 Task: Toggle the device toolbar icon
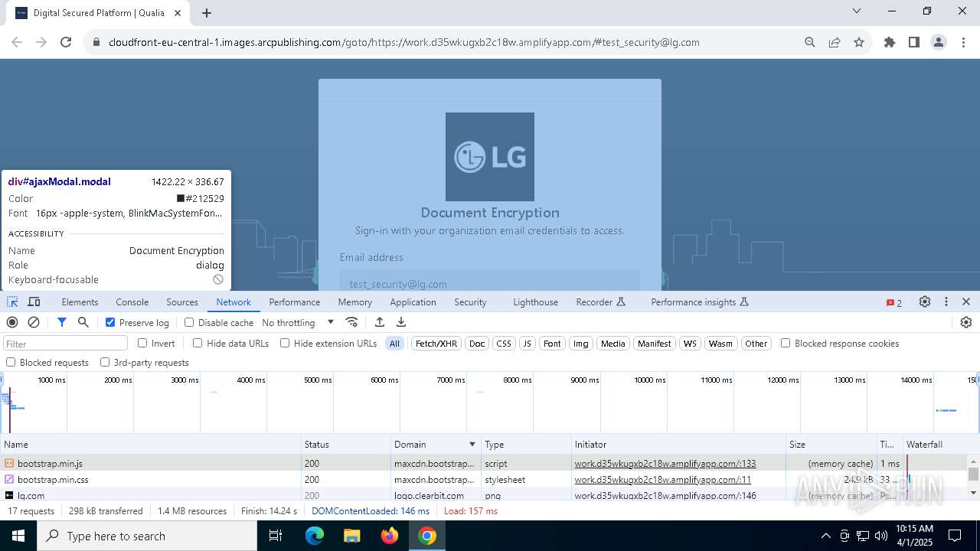[34, 302]
